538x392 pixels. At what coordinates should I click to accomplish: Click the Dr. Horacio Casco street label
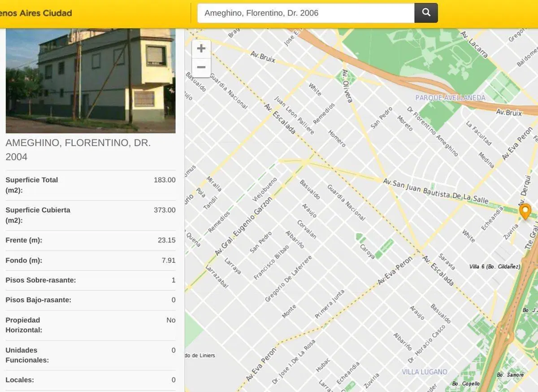428,344
